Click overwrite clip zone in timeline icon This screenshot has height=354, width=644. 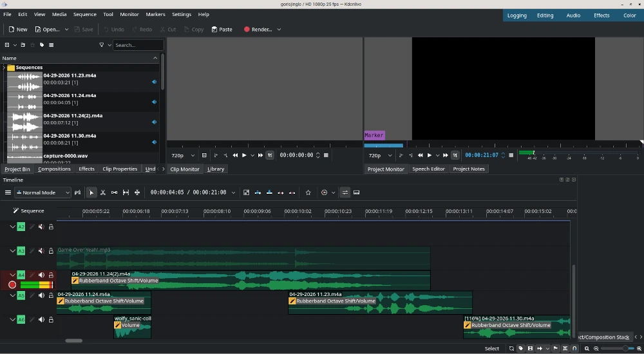pos(269,192)
